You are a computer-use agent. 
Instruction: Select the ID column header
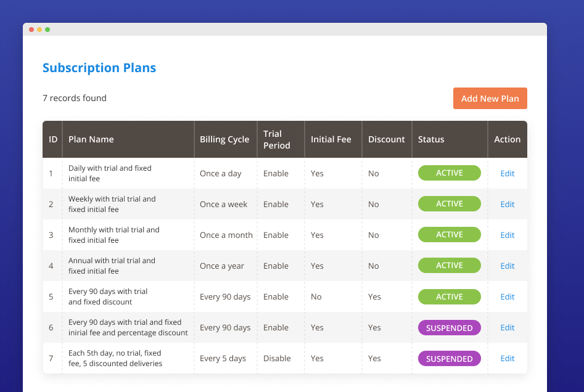pos(53,139)
